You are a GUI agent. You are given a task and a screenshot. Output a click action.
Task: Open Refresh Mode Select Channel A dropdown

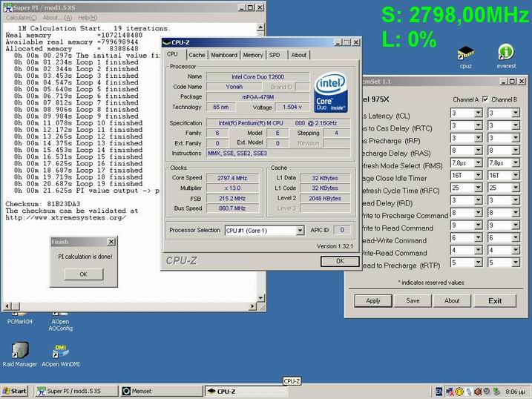tap(478, 163)
